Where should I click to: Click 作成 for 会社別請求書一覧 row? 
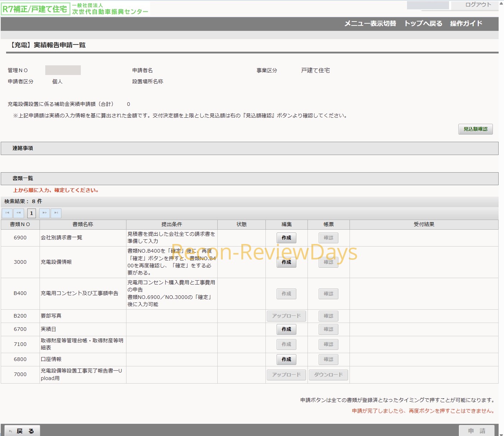286,238
